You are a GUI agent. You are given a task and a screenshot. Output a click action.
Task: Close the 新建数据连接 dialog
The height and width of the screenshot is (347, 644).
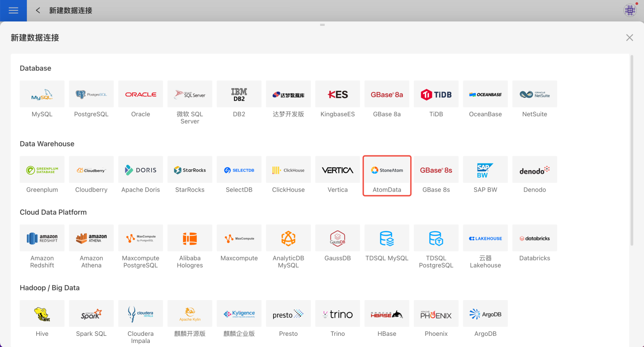tap(629, 38)
